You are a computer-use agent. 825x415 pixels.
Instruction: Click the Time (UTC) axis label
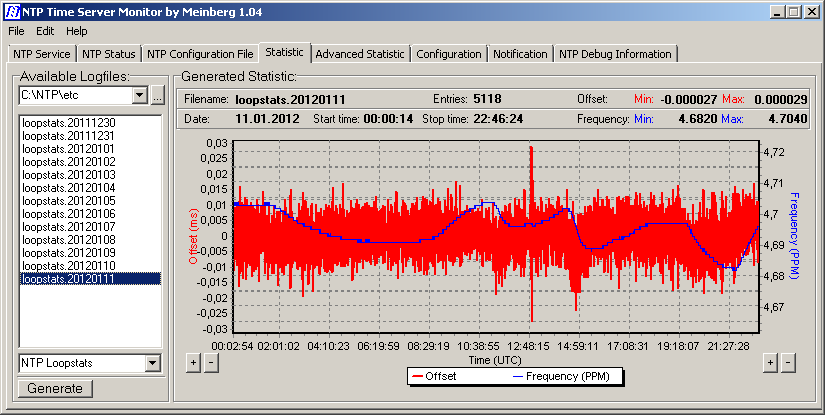(495, 360)
